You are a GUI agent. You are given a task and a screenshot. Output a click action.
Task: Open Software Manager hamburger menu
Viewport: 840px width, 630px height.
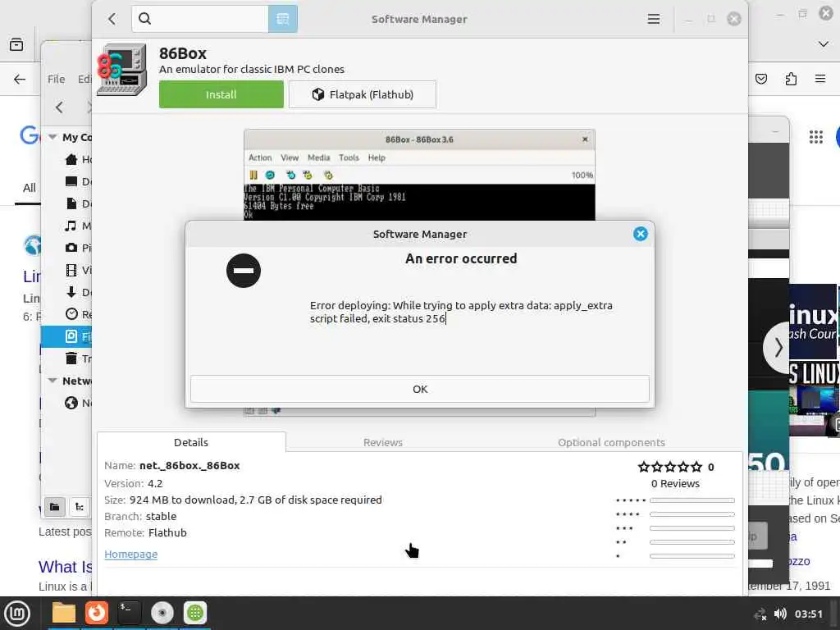(x=654, y=19)
